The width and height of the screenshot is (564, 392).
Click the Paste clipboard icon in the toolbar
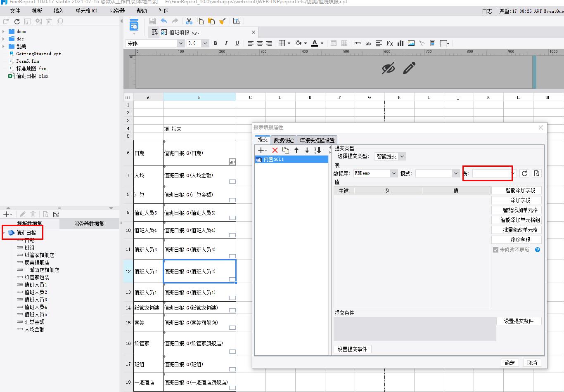click(211, 21)
